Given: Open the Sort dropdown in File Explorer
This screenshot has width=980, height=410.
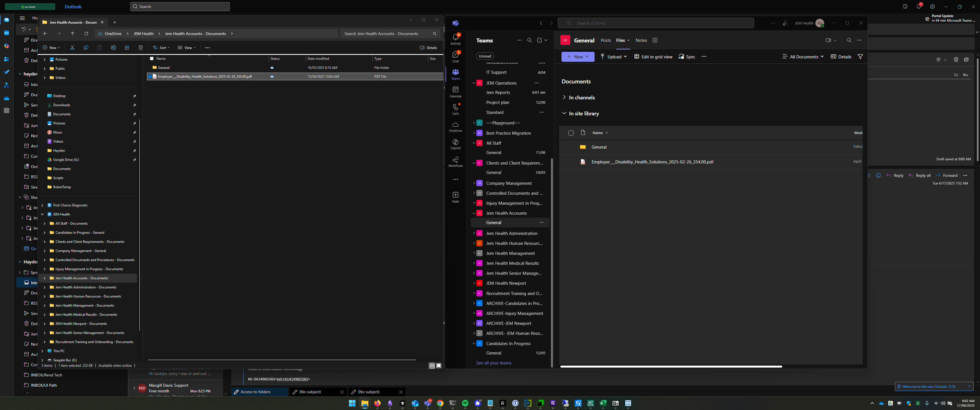Looking at the screenshot, I should [x=161, y=48].
